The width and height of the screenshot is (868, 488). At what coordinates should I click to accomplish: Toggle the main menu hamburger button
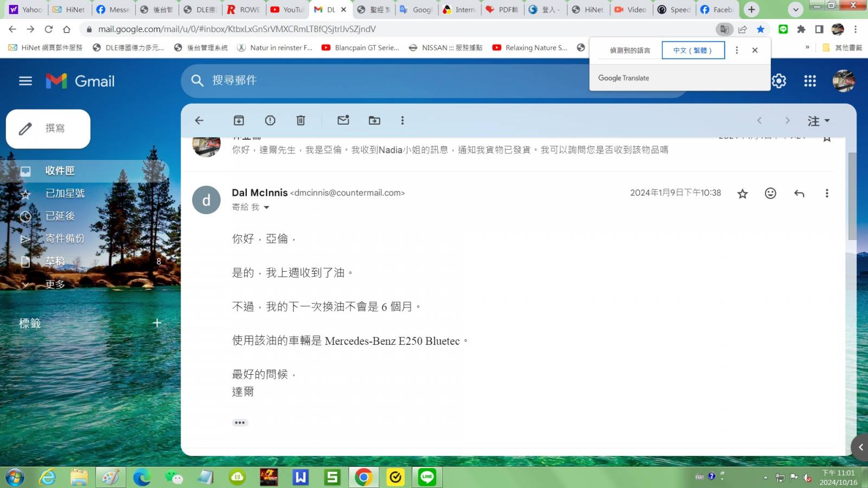[25, 81]
